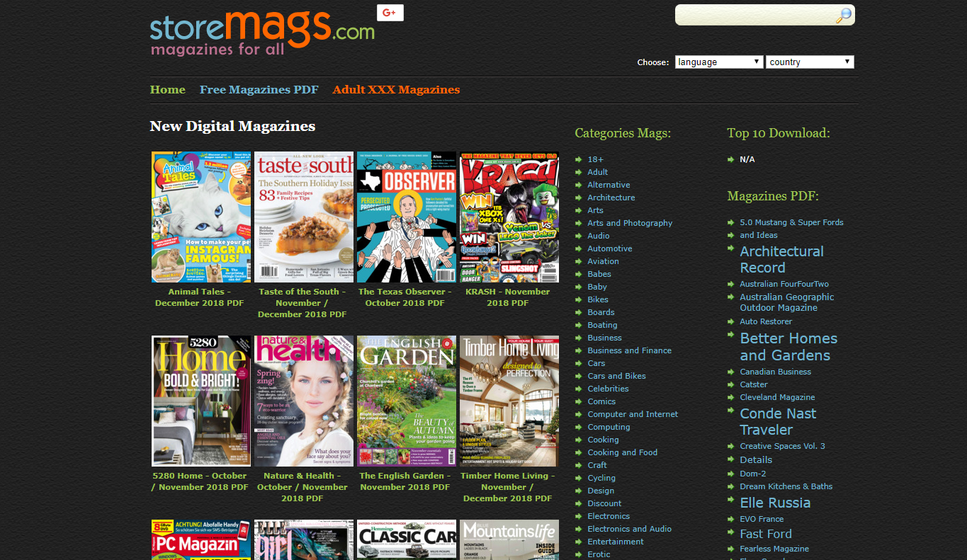Open the Architectural Record link
Image resolution: width=967 pixels, height=560 pixels.
[x=782, y=260]
